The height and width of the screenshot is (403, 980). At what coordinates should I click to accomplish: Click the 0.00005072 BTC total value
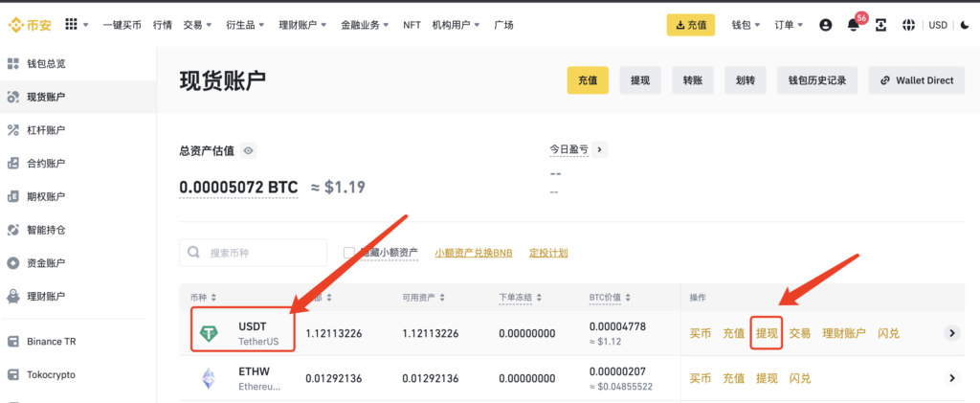[238, 187]
